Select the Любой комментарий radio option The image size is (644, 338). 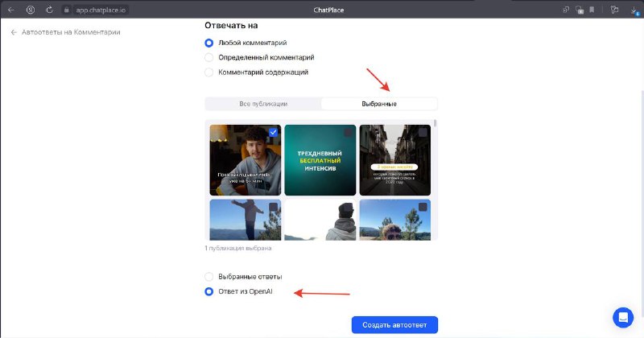click(x=209, y=43)
